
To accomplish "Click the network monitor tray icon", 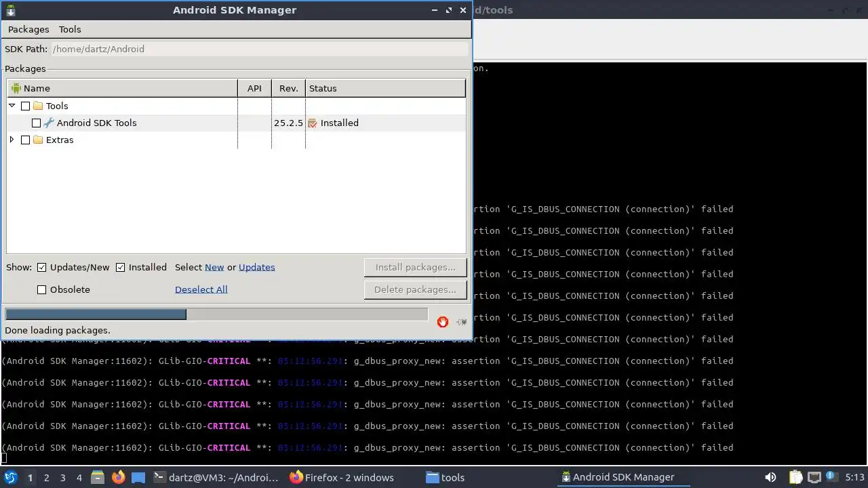I will point(814,477).
